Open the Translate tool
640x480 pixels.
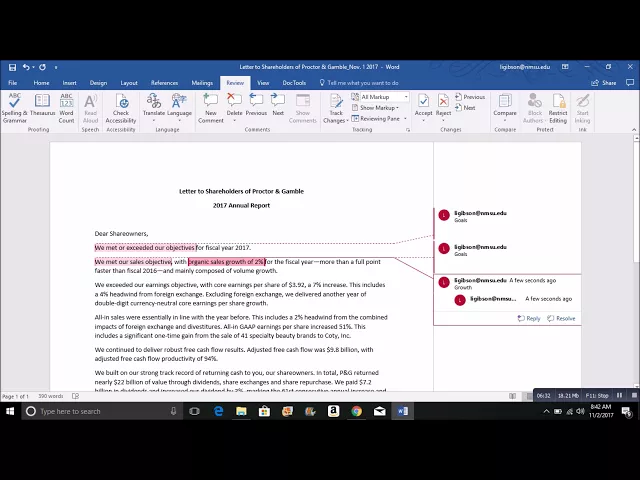pos(154,108)
